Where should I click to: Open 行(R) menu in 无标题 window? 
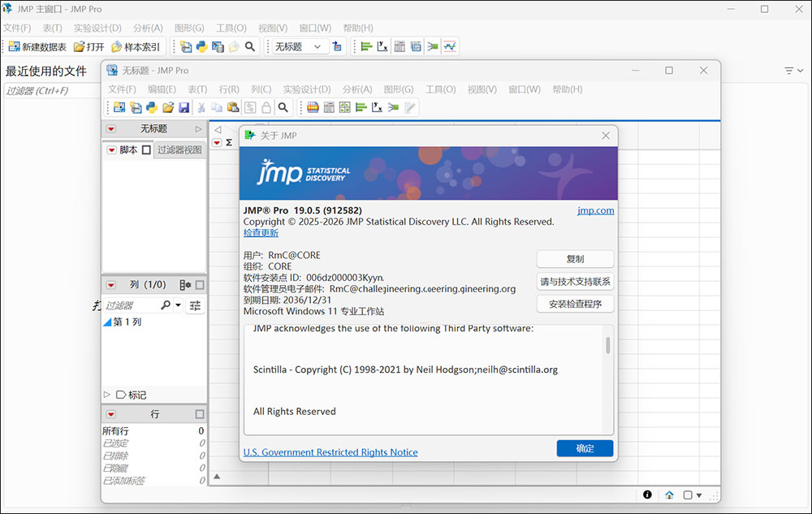point(229,89)
